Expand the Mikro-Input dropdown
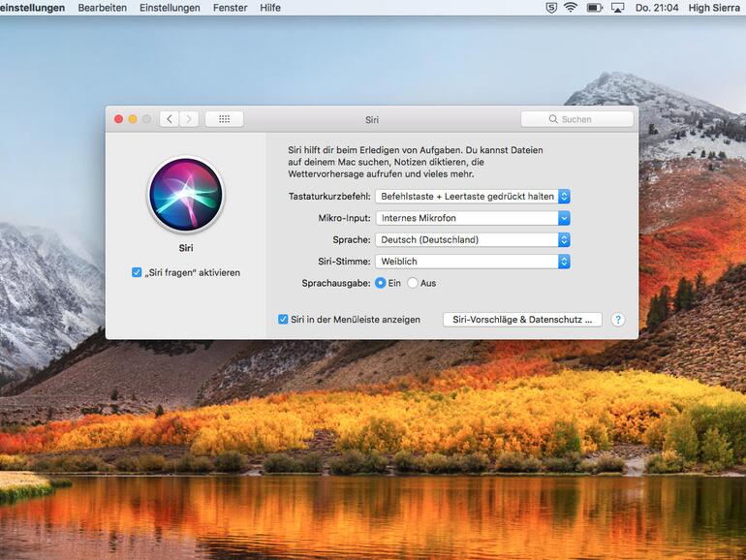The width and height of the screenshot is (746, 560). 473,218
